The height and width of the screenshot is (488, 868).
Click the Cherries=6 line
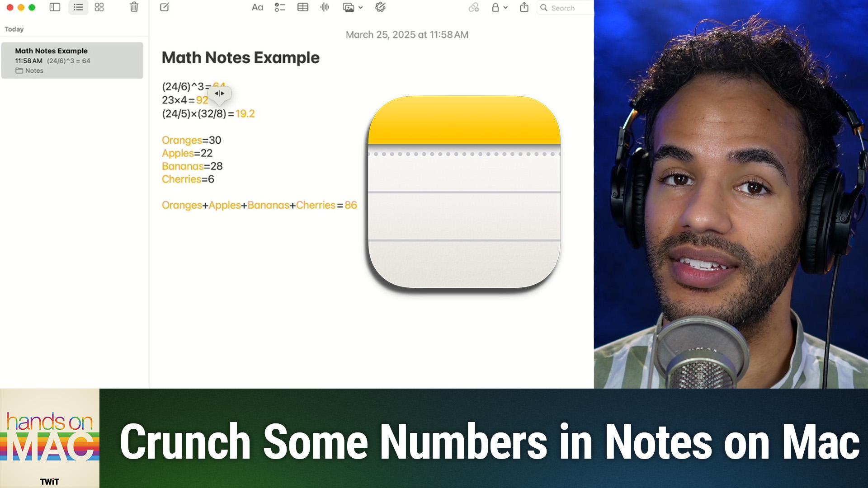click(x=188, y=179)
